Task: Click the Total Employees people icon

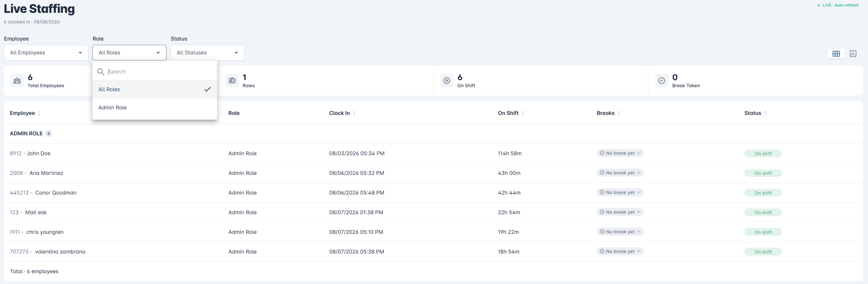Action: [x=17, y=81]
